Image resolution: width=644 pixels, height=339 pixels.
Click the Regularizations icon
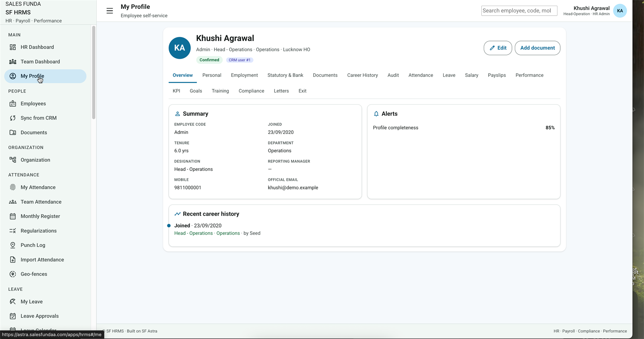pos(13,231)
